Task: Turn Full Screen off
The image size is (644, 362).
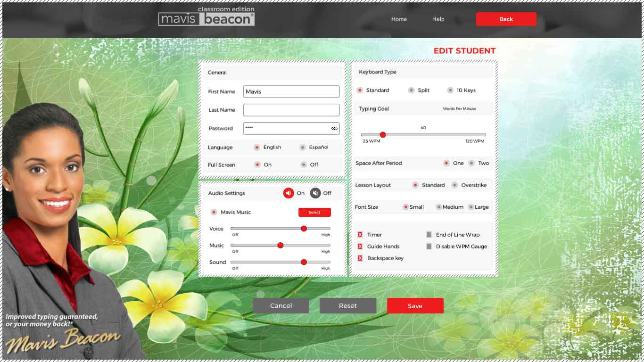Action: click(304, 165)
